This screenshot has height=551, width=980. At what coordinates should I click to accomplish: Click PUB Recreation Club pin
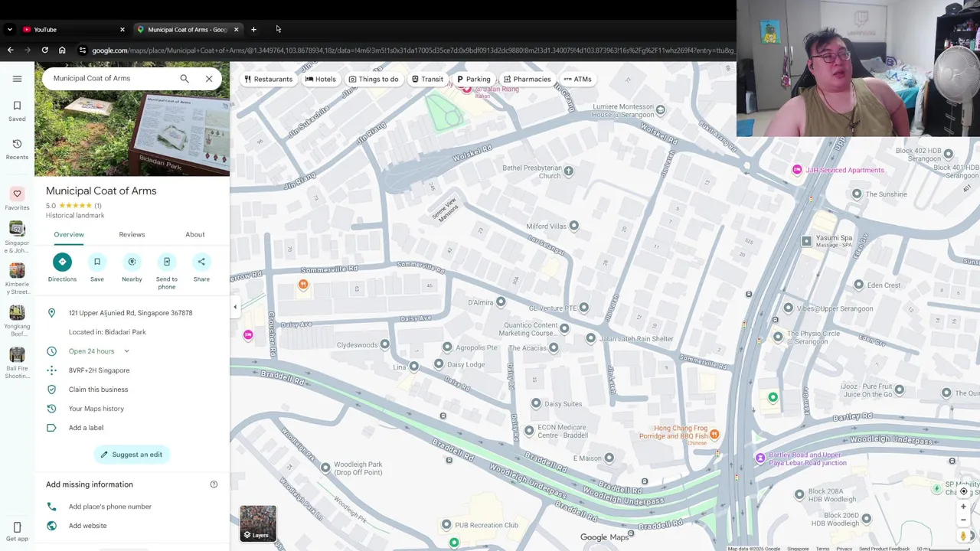(x=446, y=524)
